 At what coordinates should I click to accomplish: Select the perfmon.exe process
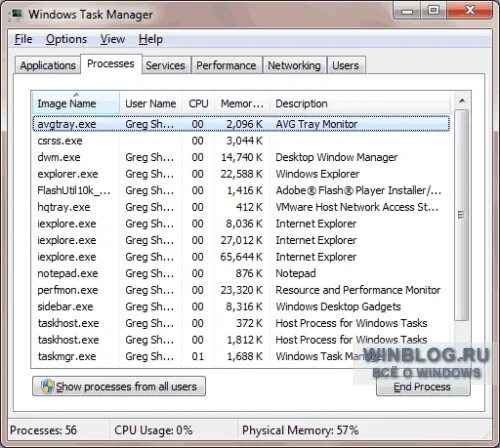point(241,290)
